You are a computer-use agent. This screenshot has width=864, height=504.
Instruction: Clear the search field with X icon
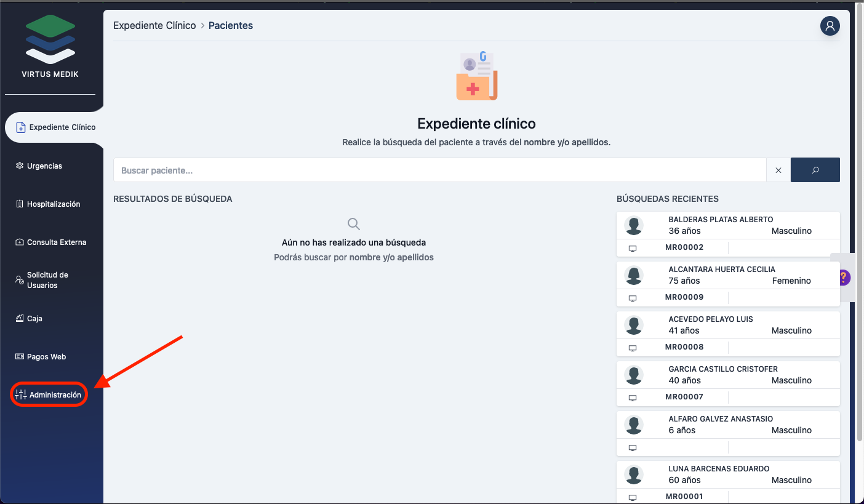[778, 170]
